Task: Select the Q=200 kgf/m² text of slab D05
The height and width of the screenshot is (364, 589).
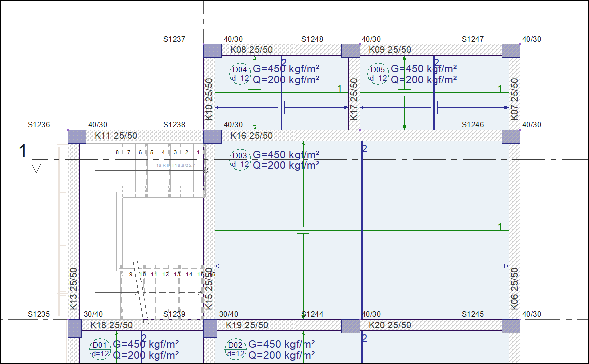Action: coord(424,80)
